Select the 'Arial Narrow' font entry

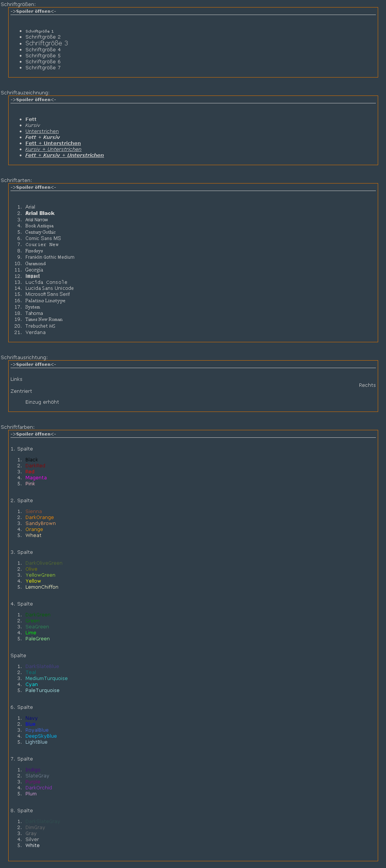pos(37,220)
